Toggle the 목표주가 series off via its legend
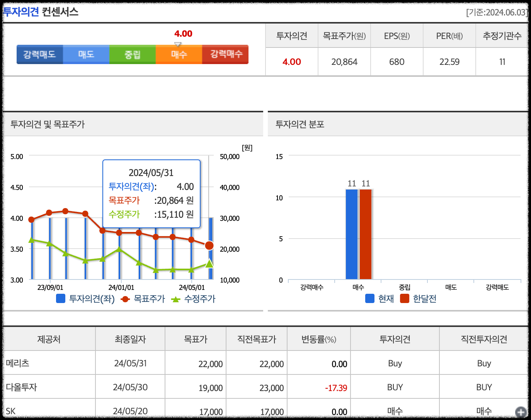The height and width of the screenshot is (420, 531). [124, 298]
